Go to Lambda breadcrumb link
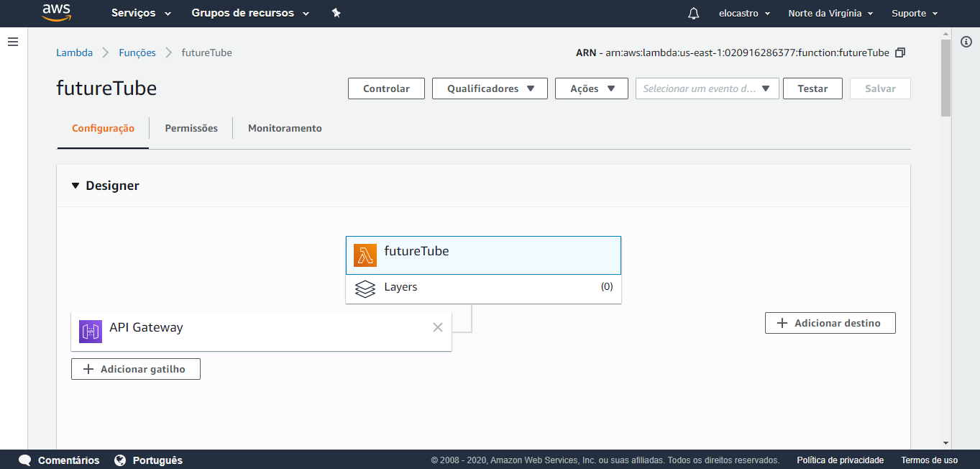980x469 pixels. pyautogui.click(x=74, y=53)
